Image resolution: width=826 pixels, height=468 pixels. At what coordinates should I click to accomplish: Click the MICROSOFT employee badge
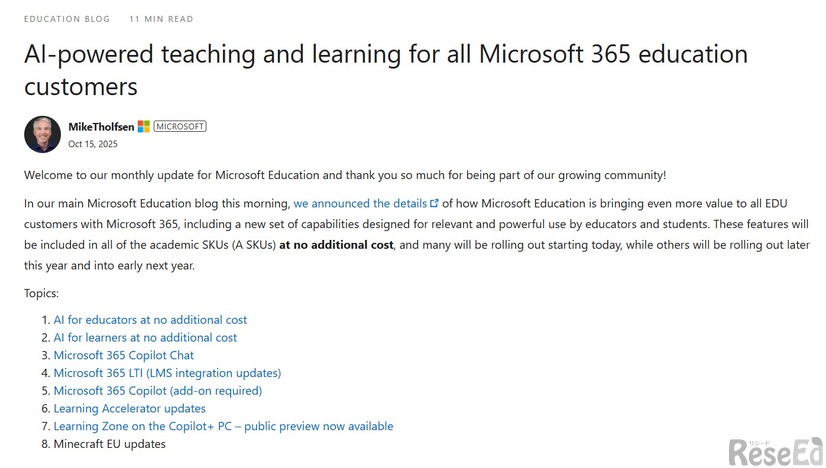point(180,126)
